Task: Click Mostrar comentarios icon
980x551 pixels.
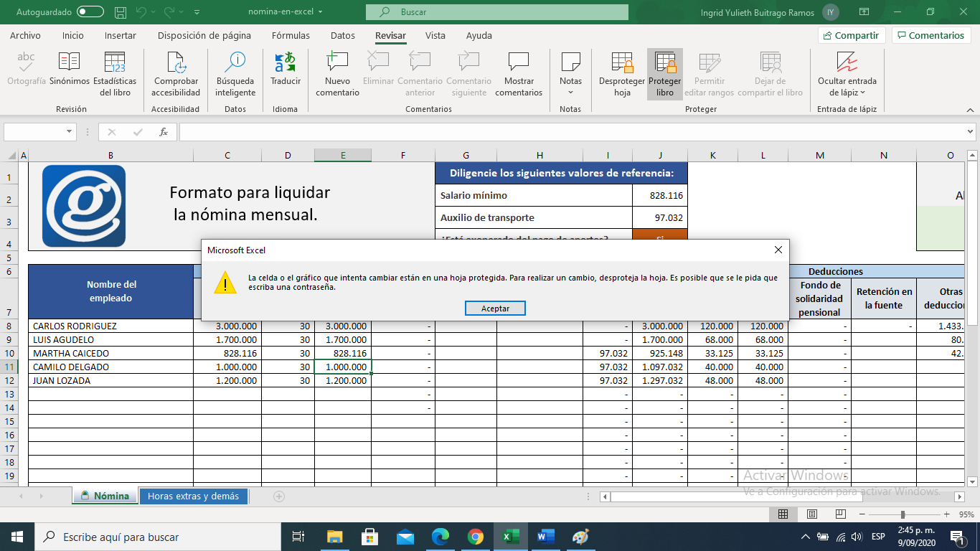Action: (x=519, y=63)
